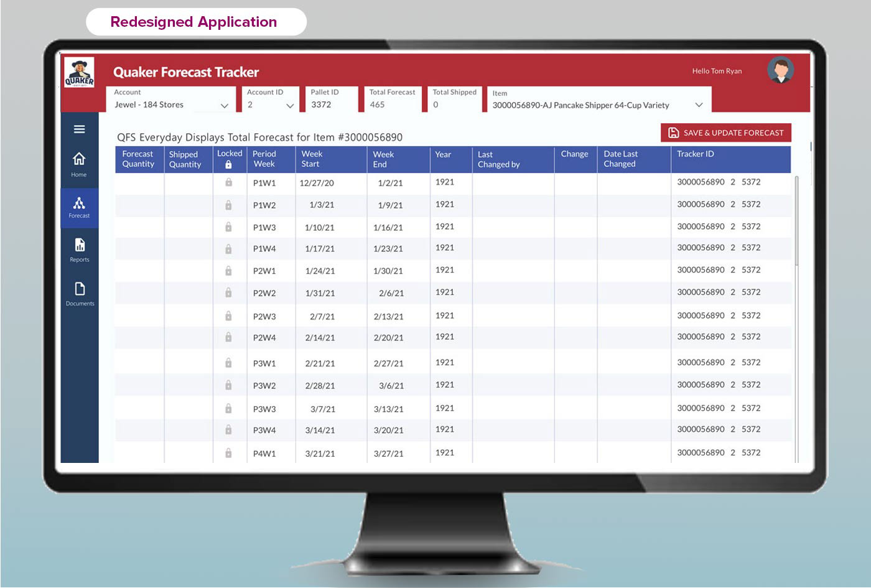Click the table vertical scrollbar
The height and width of the screenshot is (588, 871).
[x=796, y=220]
